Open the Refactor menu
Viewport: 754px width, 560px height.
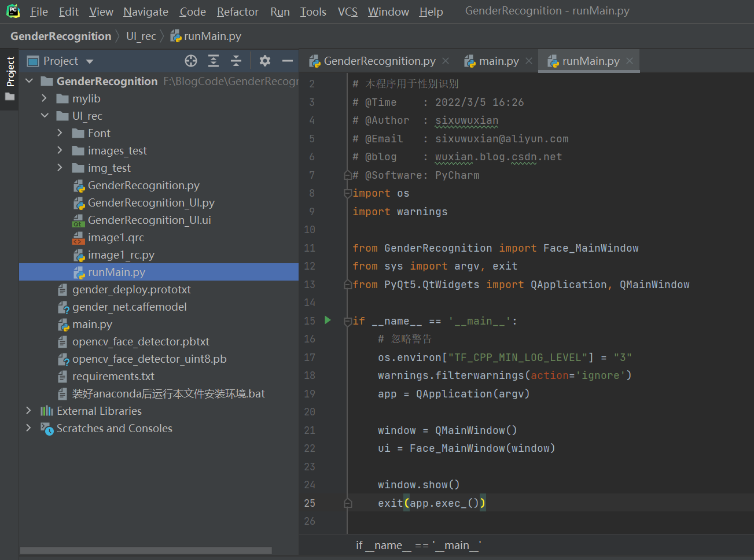pyautogui.click(x=238, y=12)
